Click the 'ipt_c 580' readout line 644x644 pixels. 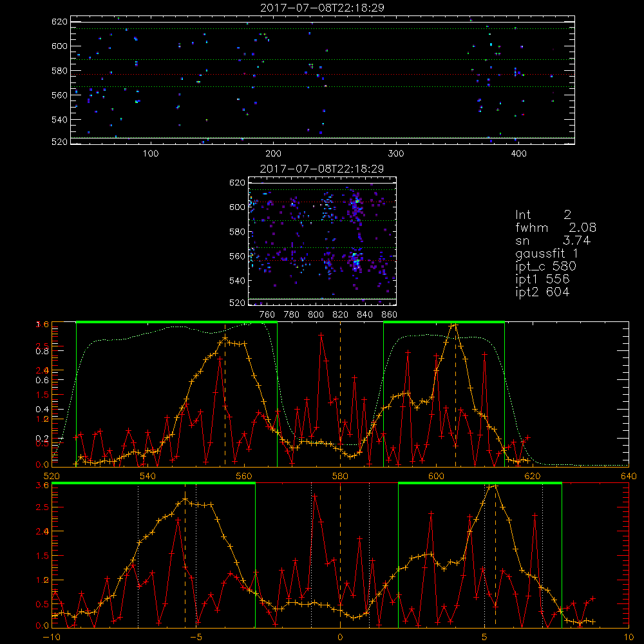[546, 267]
